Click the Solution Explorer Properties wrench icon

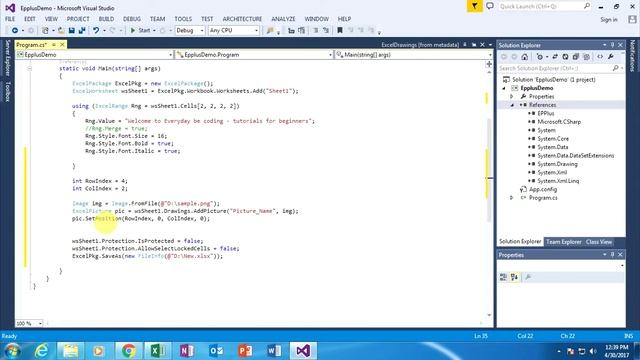(x=611, y=57)
